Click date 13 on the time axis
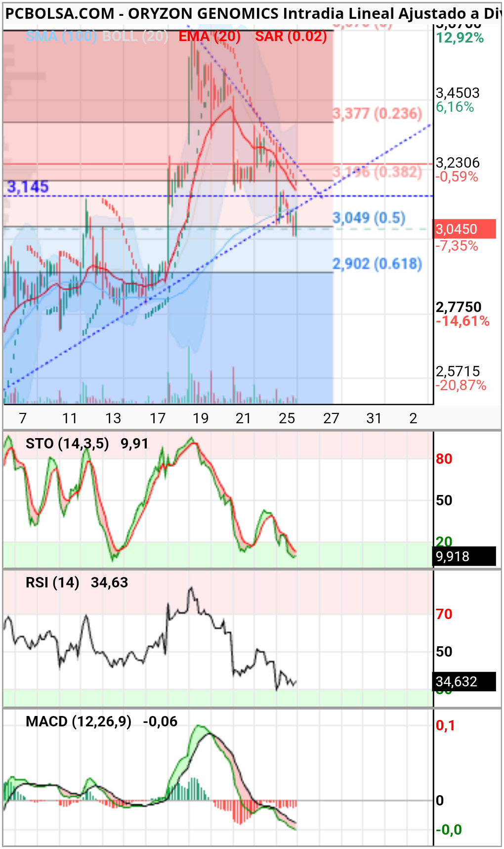504x849 pixels. (113, 418)
